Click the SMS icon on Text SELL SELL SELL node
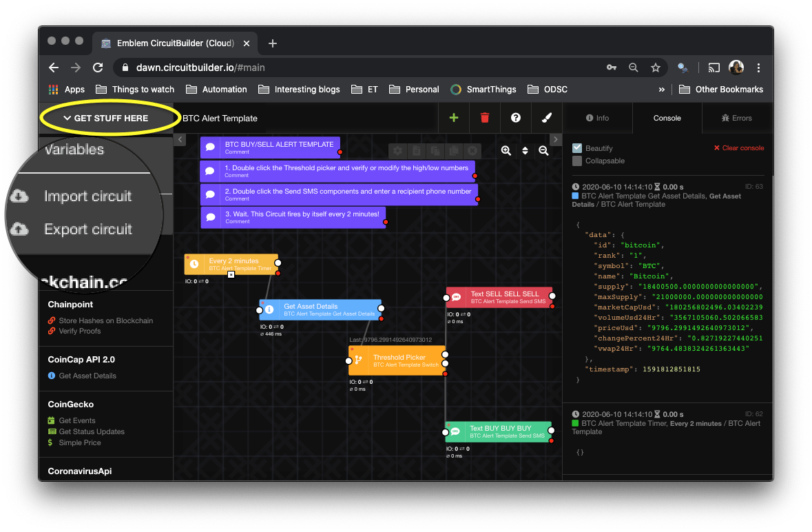 [456, 297]
